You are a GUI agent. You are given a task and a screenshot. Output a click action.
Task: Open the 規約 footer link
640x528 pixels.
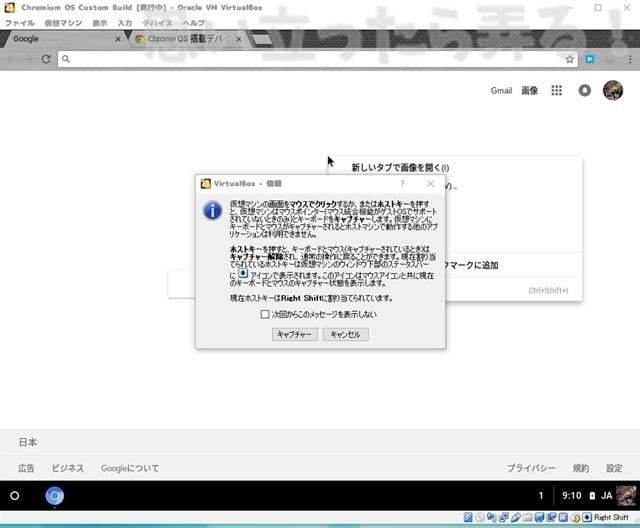[x=581, y=468]
